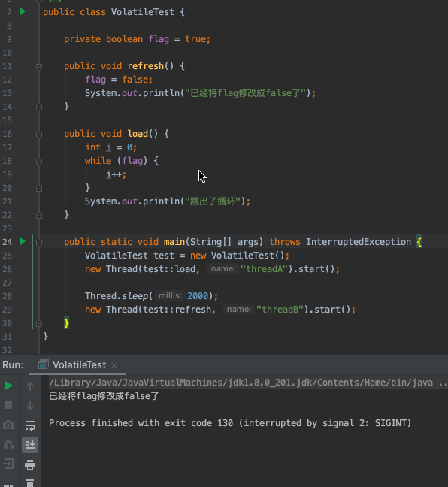Screen dimensions: 448x487
Task: Click highlighted closing brace on line 30
Action: point(66,323)
